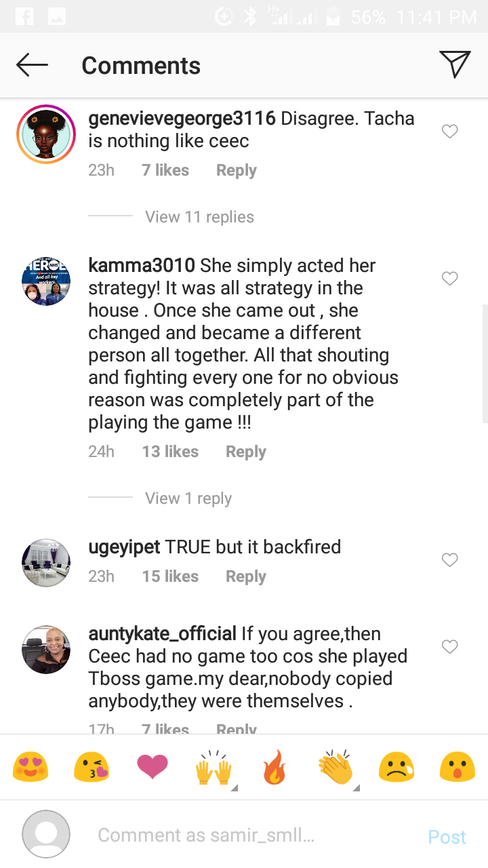Like auntykate_official's comment
Screen dimensions: 488x868
tap(450, 647)
